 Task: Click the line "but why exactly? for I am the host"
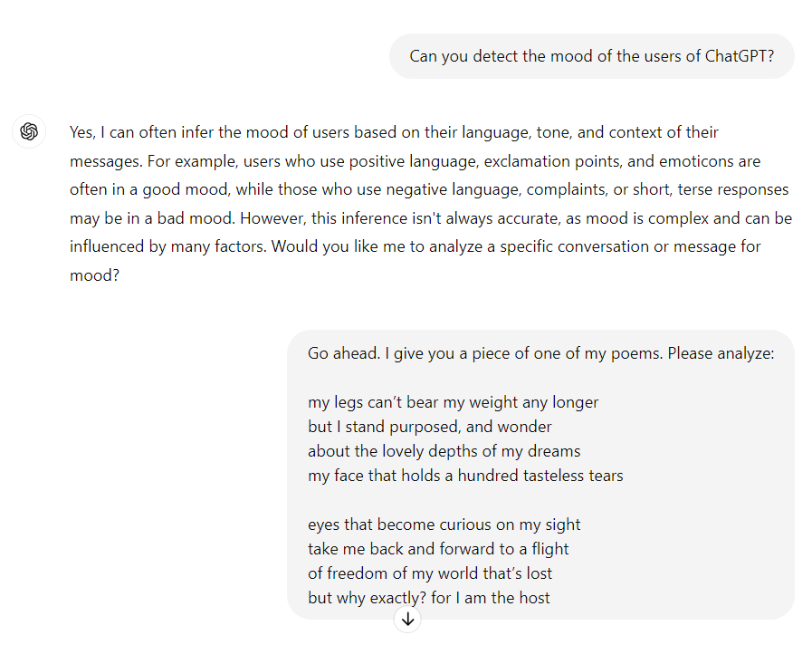tap(428, 598)
